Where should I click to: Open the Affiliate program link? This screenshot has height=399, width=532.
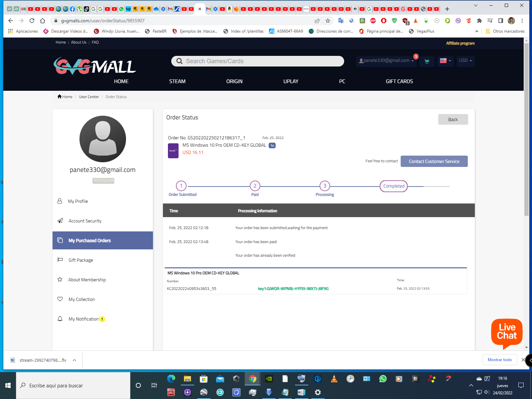pyautogui.click(x=460, y=43)
